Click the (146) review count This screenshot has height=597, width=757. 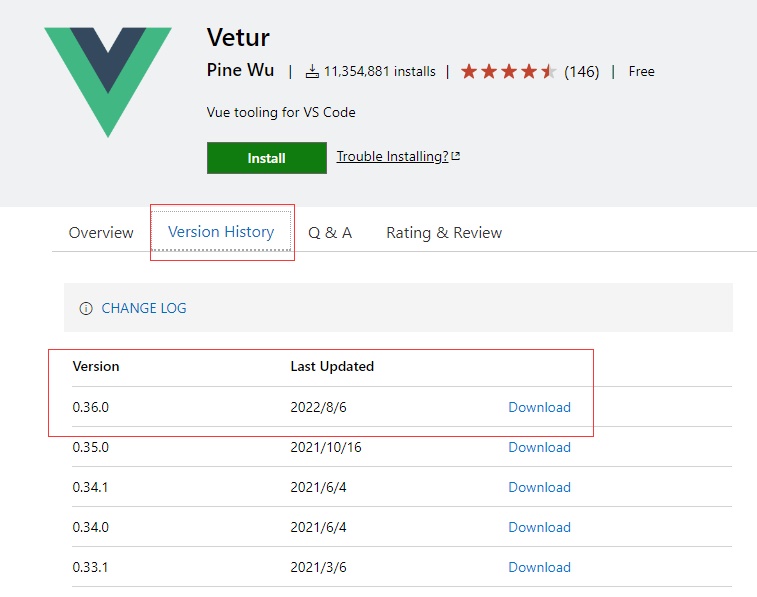581,72
